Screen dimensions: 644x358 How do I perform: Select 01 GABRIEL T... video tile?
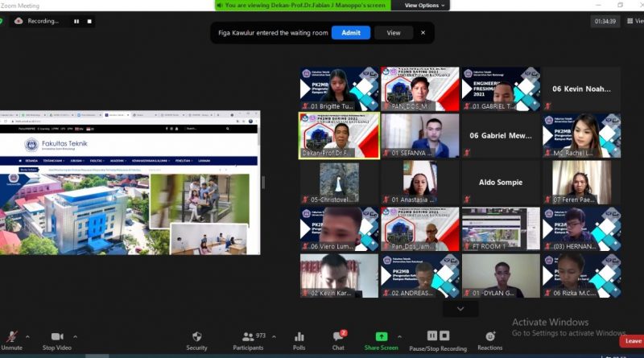(501, 88)
